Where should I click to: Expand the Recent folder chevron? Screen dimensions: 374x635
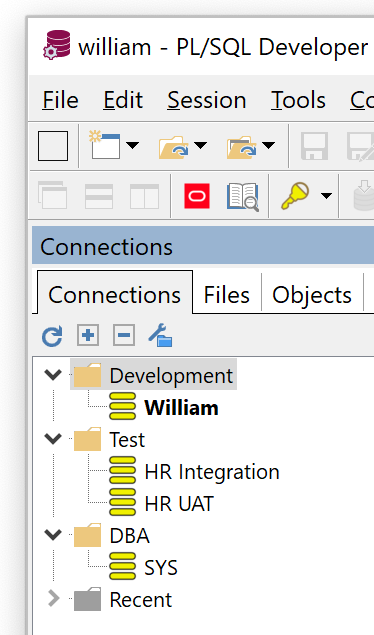[x=53, y=599]
